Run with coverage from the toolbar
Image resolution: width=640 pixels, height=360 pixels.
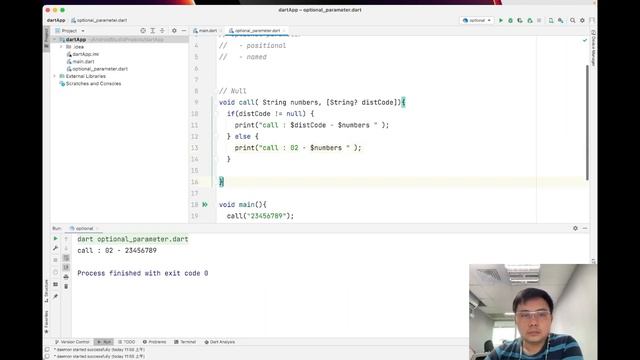520,20
